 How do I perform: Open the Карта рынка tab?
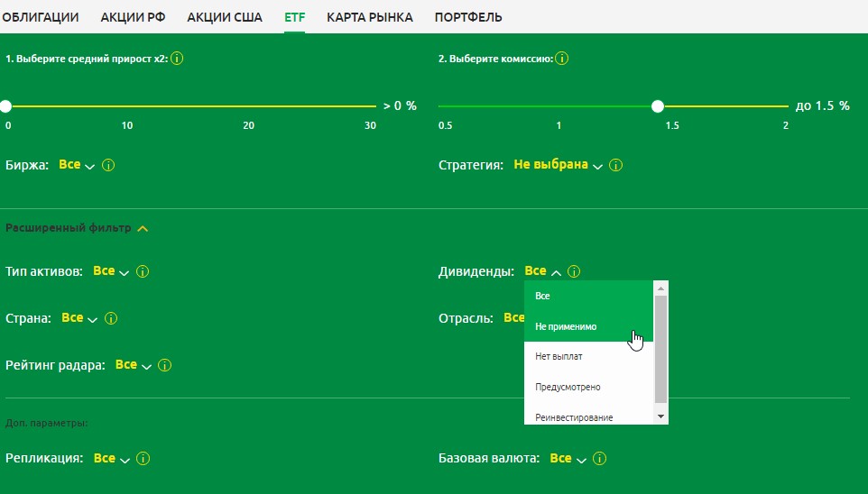(369, 17)
